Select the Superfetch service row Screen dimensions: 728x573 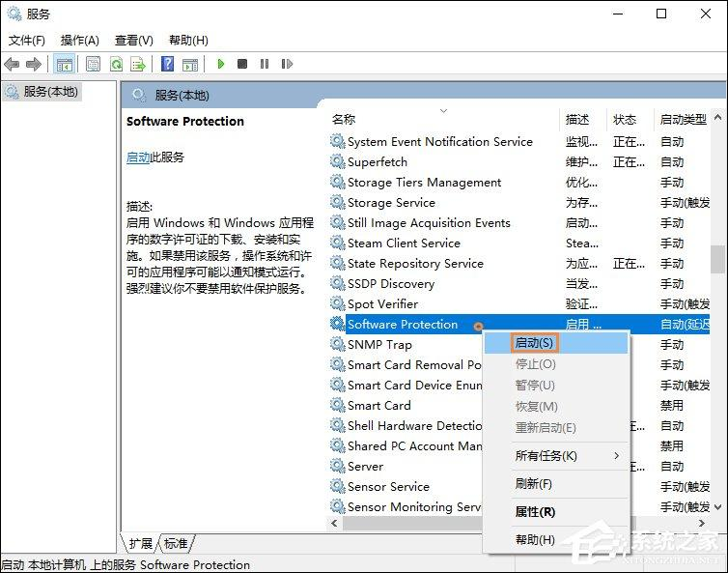(519, 161)
